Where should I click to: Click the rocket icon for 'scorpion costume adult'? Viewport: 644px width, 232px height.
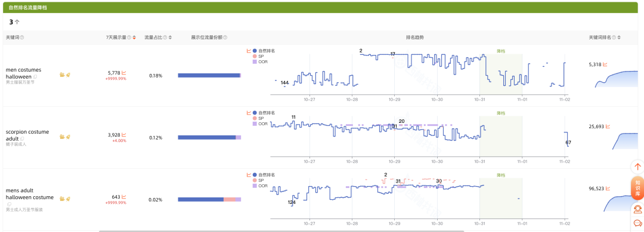coord(68,137)
